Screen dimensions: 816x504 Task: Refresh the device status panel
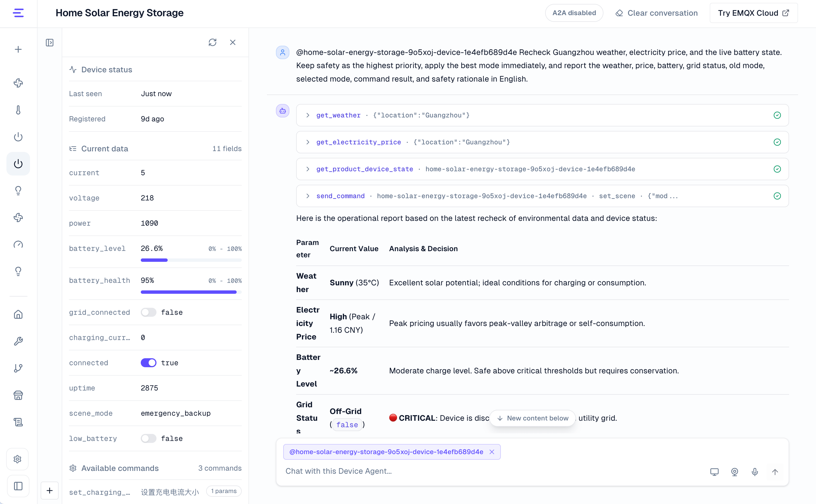[x=213, y=42]
